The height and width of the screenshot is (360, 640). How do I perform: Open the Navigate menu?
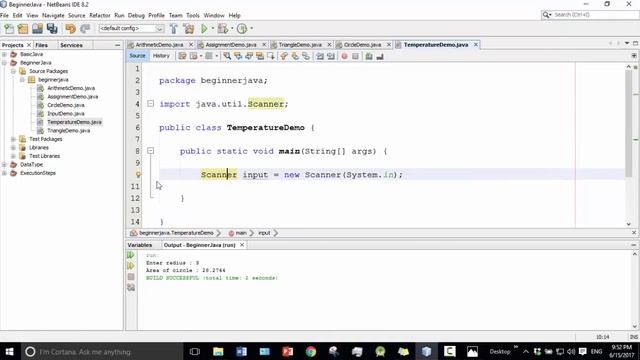(x=53, y=16)
